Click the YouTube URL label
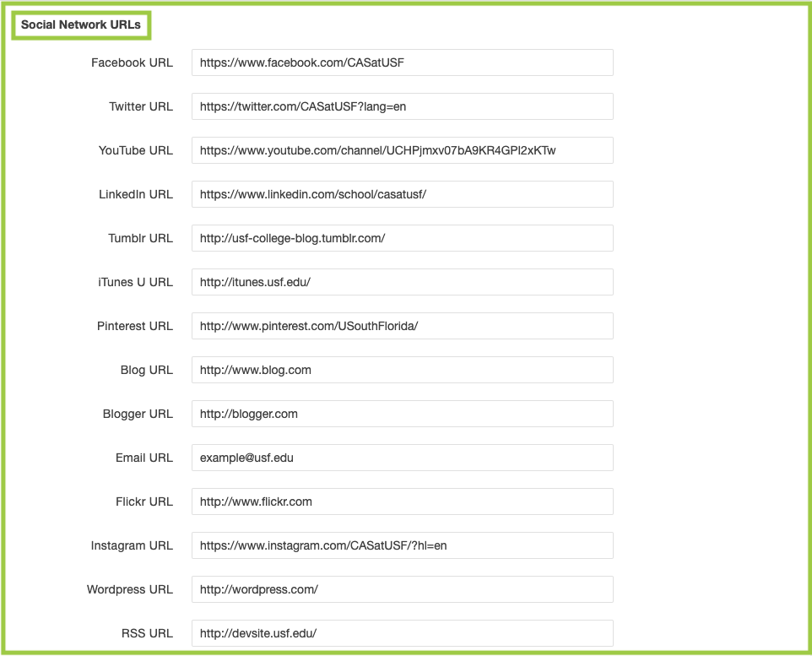 pos(136,150)
